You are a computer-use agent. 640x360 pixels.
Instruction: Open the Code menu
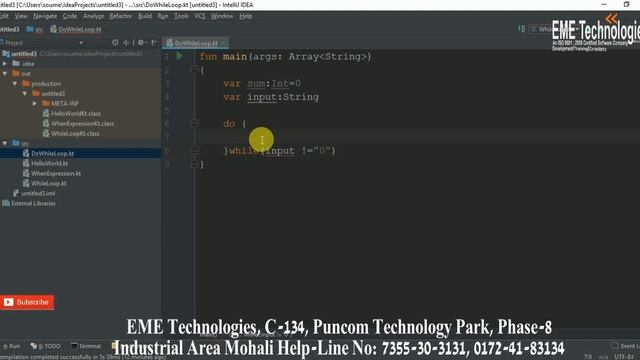[x=70, y=16]
